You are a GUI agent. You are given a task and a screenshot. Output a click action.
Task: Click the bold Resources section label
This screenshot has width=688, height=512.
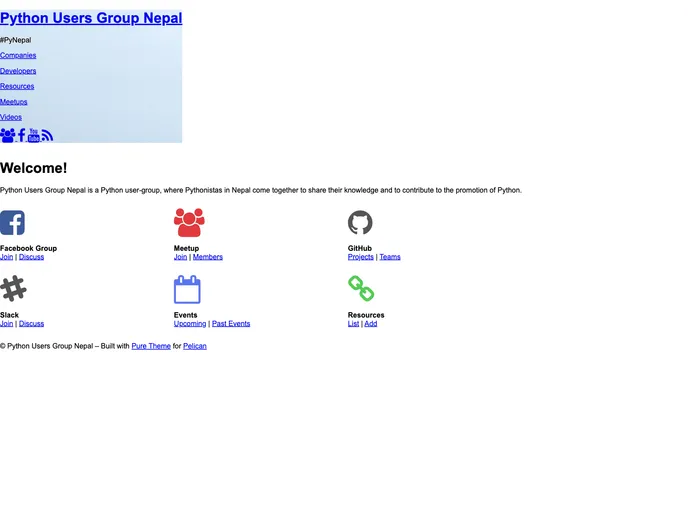(366, 315)
